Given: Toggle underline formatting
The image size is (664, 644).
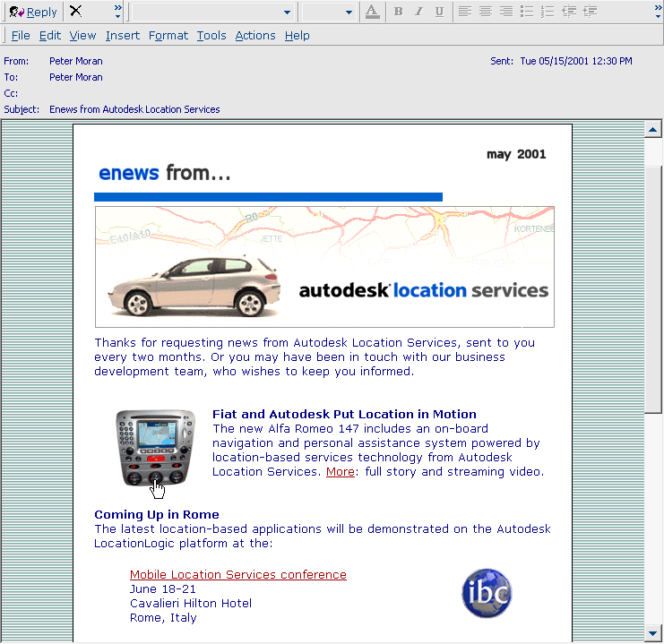Looking at the screenshot, I should (440, 12).
